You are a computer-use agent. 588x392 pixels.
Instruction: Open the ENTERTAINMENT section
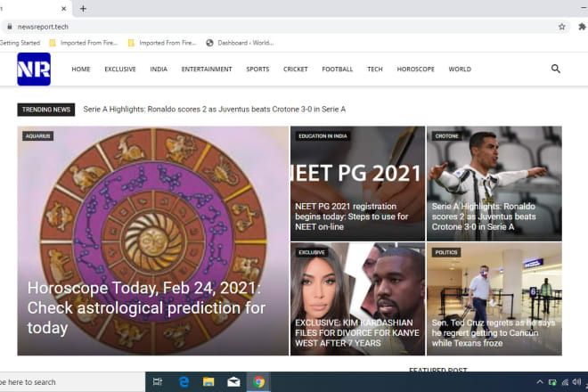click(x=207, y=69)
